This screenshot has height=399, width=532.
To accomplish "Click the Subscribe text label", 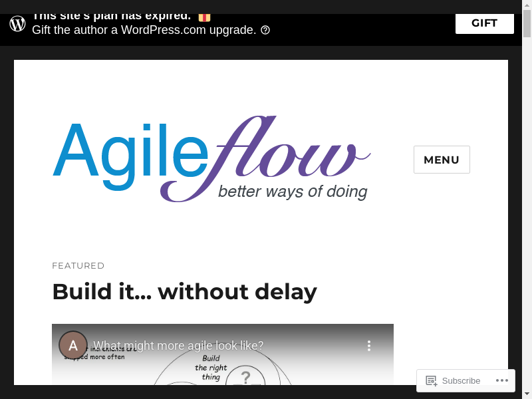I will tap(461, 381).
